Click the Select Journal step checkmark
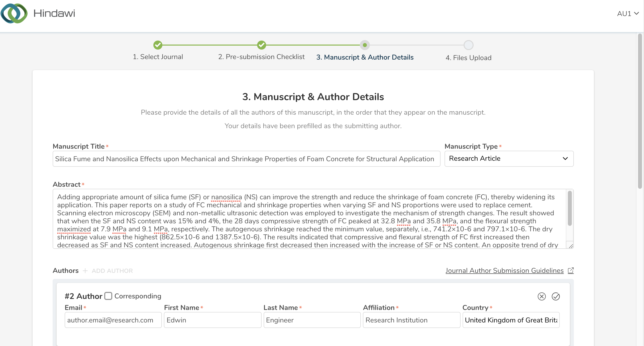This screenshot has width=644, height=346. click(158, 45)
